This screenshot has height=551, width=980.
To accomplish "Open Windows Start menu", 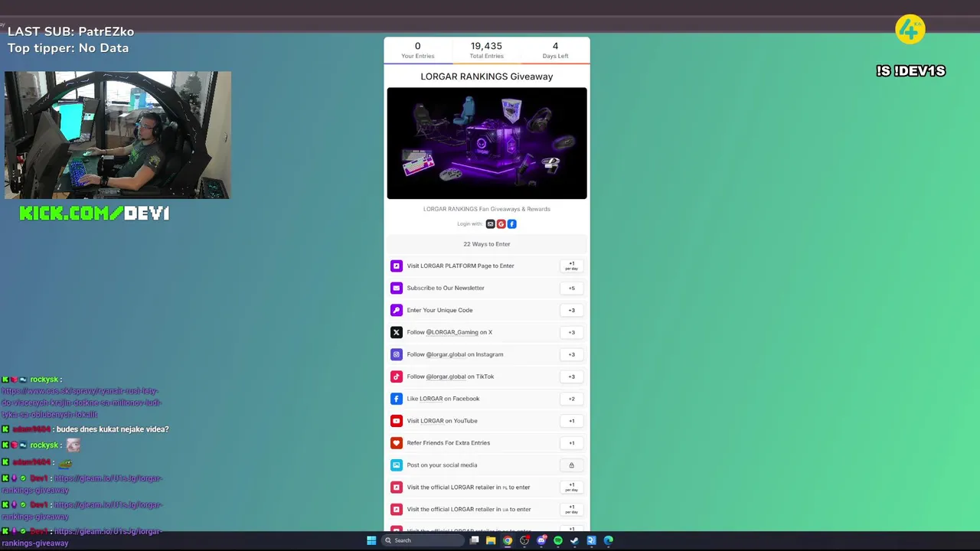I will pyautogui.click(x=371, y=540).
